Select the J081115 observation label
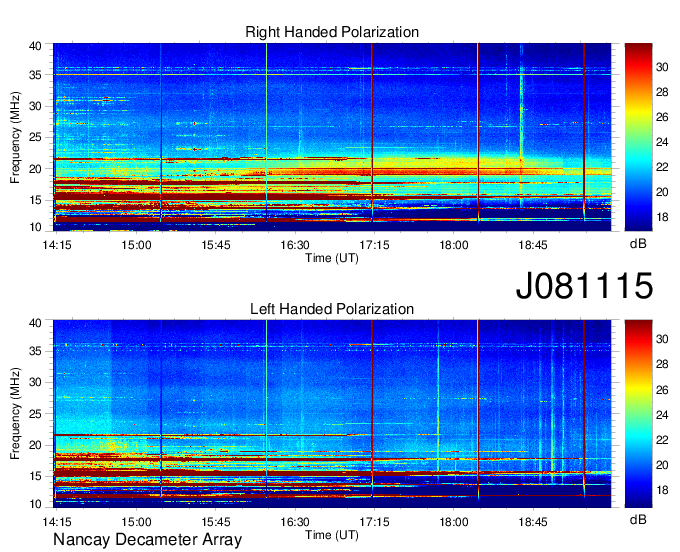Image resolution: width=680 pixels, height=552 pixels. click(x=584, y=285)
